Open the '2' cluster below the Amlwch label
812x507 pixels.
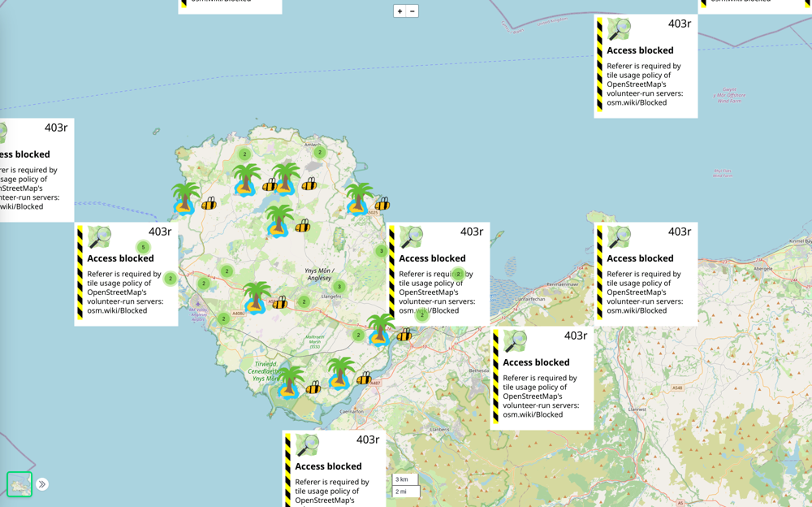[x=320, y=153]
